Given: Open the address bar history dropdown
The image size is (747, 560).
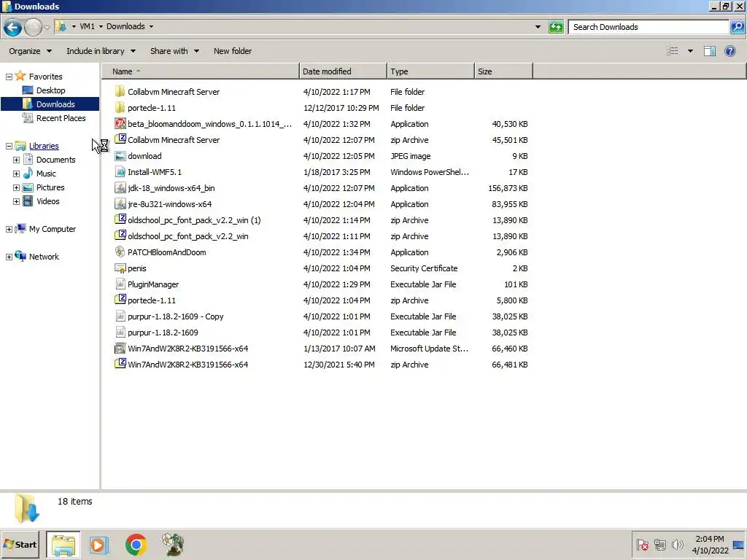Looking at the screenshot, I should [538, 27].
